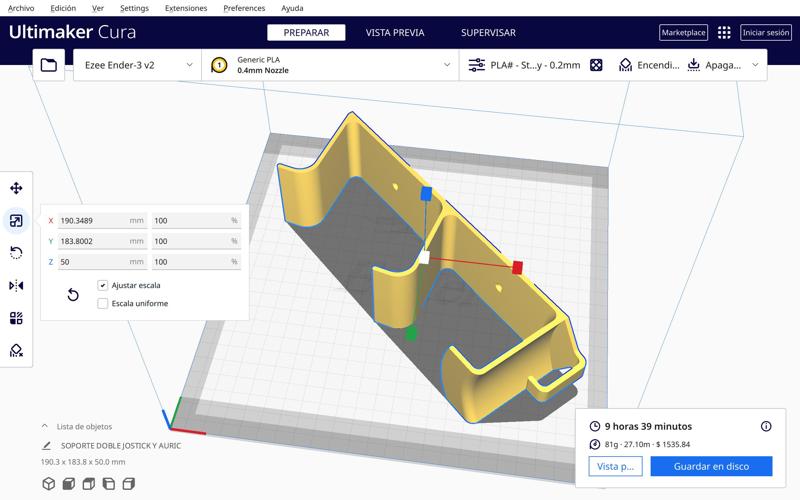
Task: Click the green Y-axis scale handle
Action: (411, 334)
